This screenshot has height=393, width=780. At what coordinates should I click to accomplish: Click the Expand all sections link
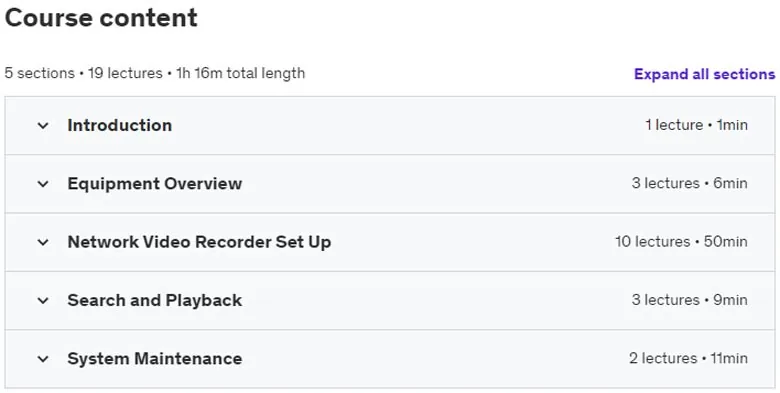[704, 74]
